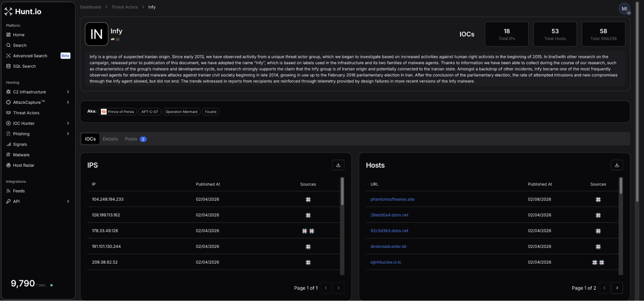Open the Malware section icon
Screen dimensions: 644x301
(8, 155)
